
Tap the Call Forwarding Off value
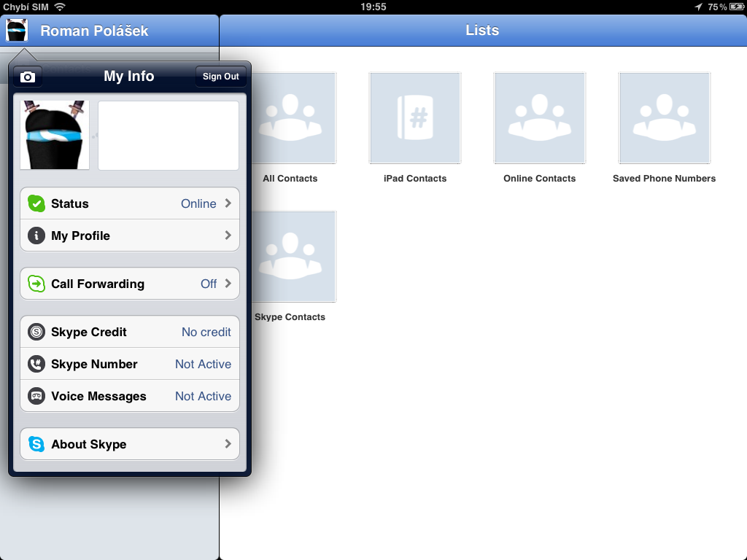pyautogui.click(x=209, y=284)
